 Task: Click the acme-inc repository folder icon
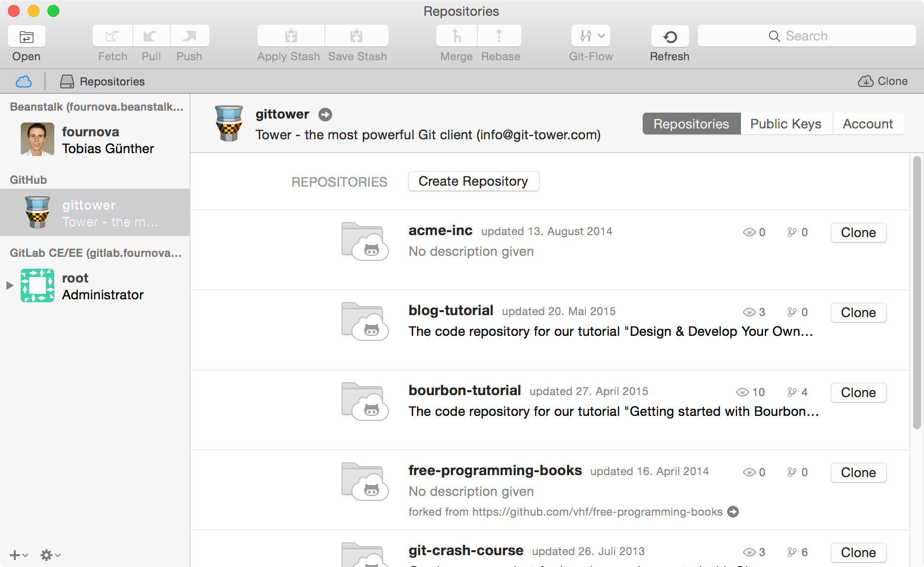(365, 242)
